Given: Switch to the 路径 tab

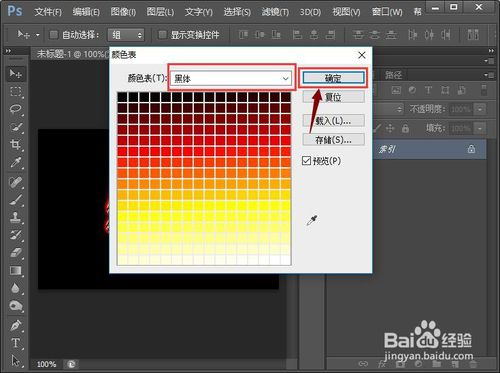Looking at the screenshot, I should point(394,75).
